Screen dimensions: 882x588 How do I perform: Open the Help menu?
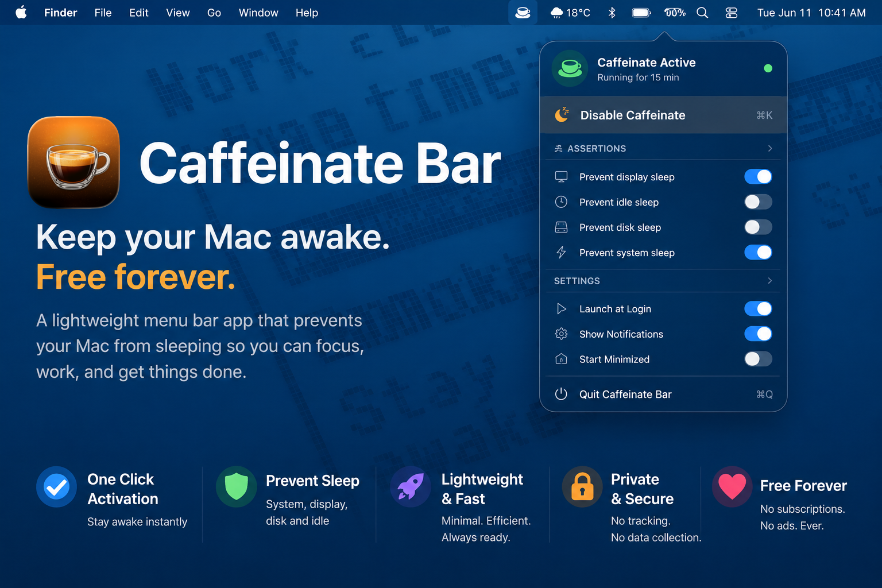(x=307, y=13)
